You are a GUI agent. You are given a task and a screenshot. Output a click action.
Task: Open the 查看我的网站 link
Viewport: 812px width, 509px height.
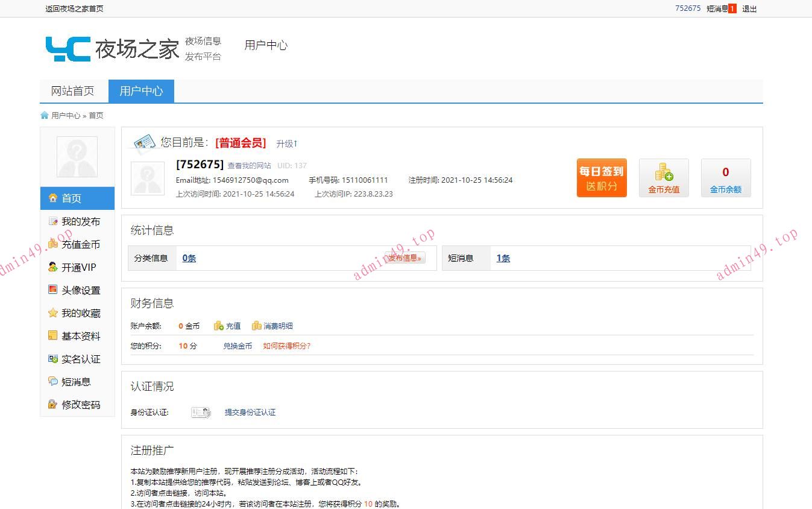pyautogui.click(x=249, y=165)
